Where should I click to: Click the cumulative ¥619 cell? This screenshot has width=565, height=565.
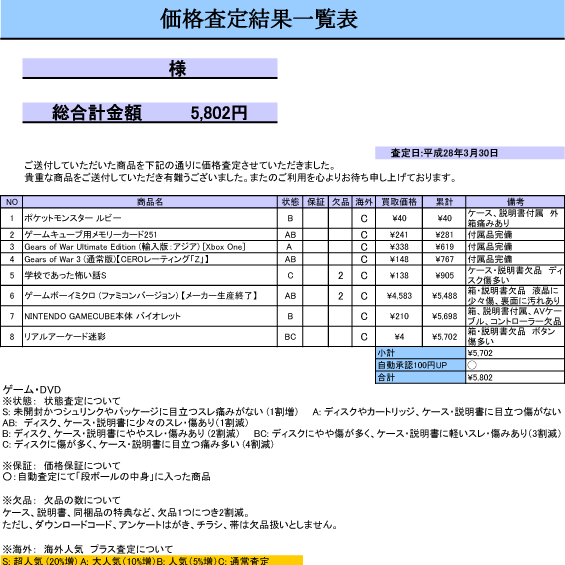pos(444,247)
